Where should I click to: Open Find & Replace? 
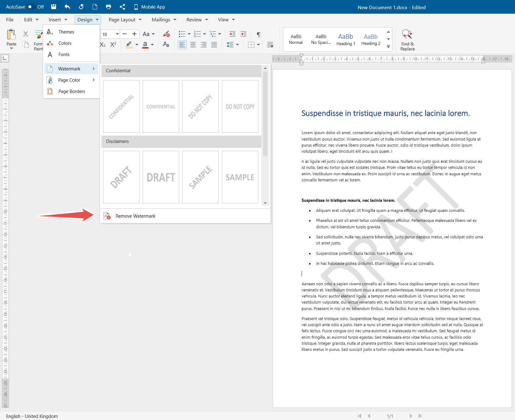pos(407,40)
